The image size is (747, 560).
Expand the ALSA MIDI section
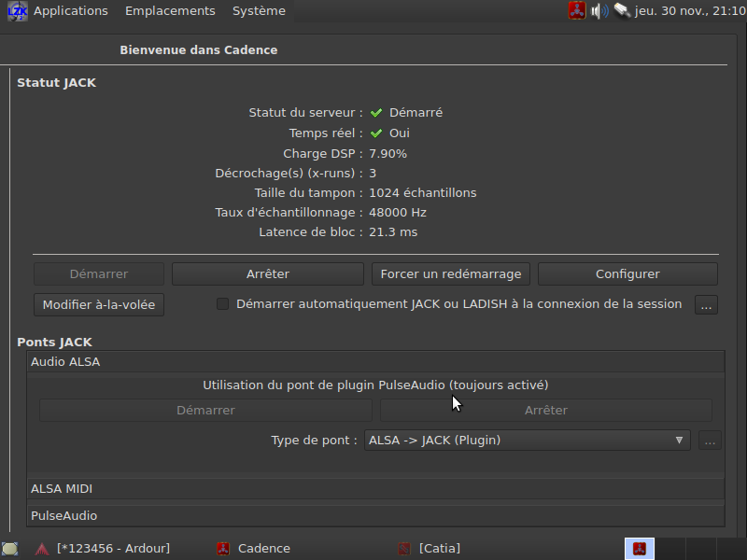(375, 489)
